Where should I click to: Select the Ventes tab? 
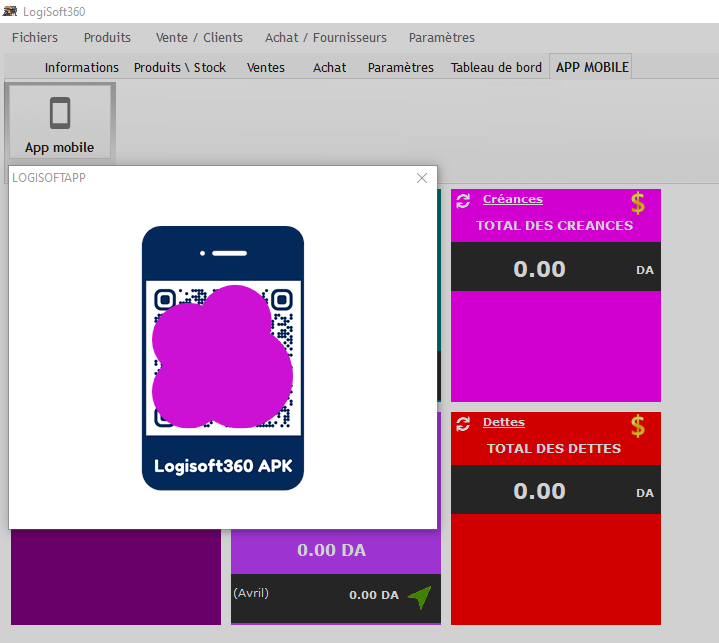coord(266,68)
